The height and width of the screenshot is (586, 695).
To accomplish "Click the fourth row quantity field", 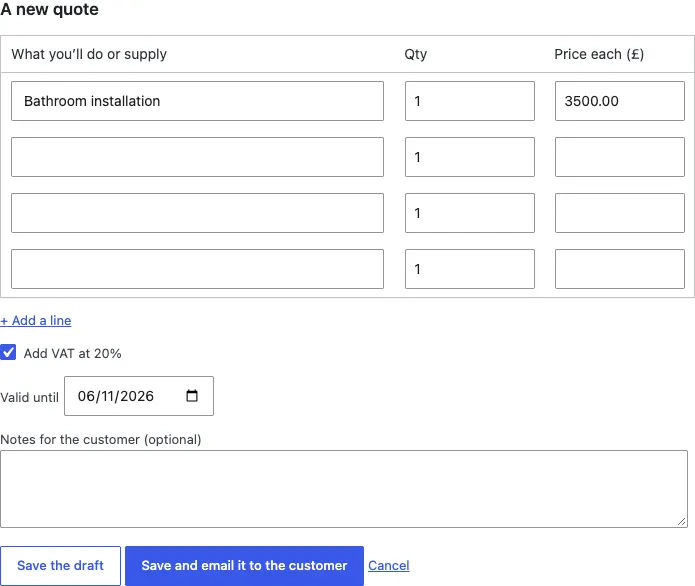I will 470,269.
